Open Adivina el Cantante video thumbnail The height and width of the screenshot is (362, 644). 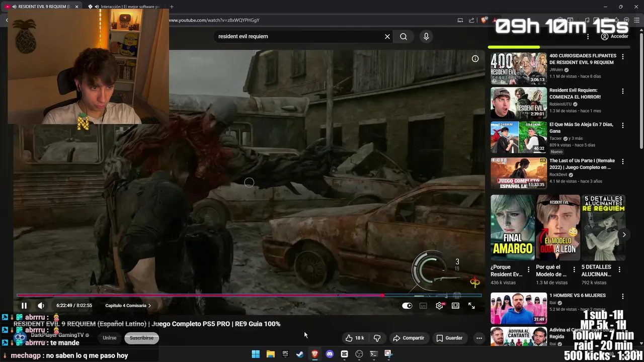(x=519, y=337)
